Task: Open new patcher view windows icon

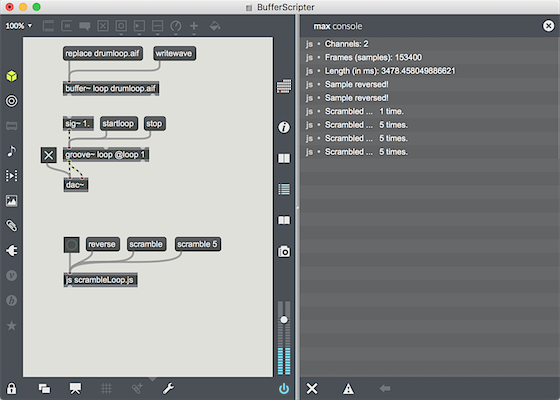Action: [x=45, y=388]
